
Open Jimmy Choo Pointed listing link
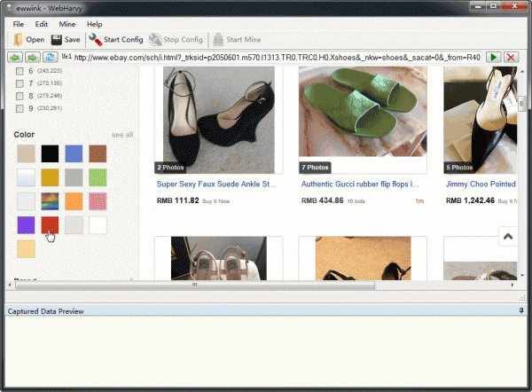click(481, 184)
